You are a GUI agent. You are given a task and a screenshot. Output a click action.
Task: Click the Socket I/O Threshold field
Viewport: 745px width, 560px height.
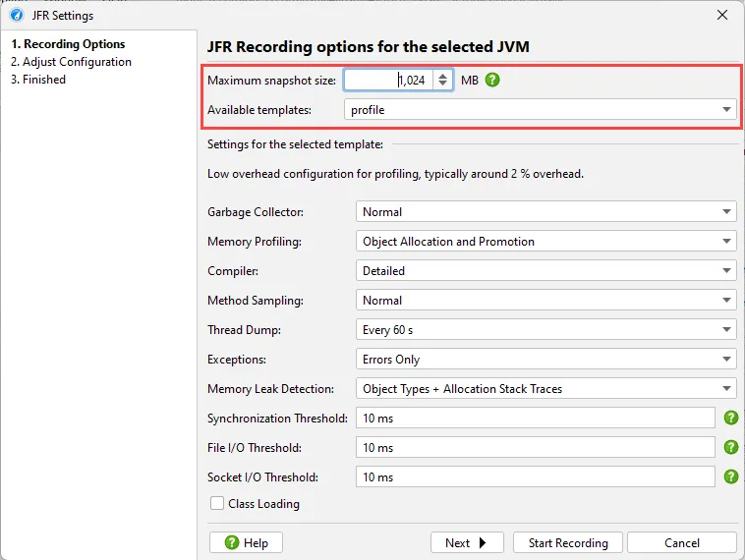[x=536, y=476]
